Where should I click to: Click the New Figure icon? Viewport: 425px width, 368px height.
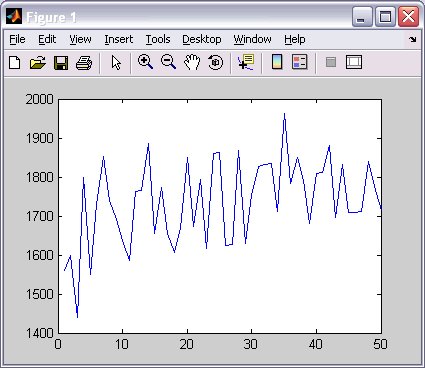15,62
